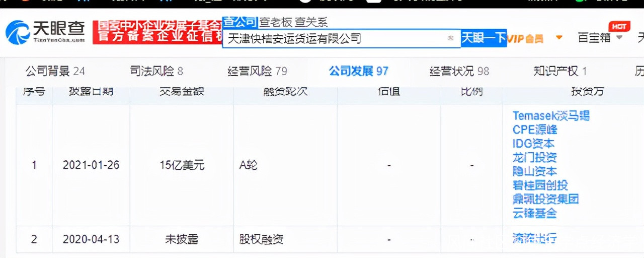This screenshot has width=644, height=258.
Task: Switch to the 司法风险 8 tab
Action: 156,72
